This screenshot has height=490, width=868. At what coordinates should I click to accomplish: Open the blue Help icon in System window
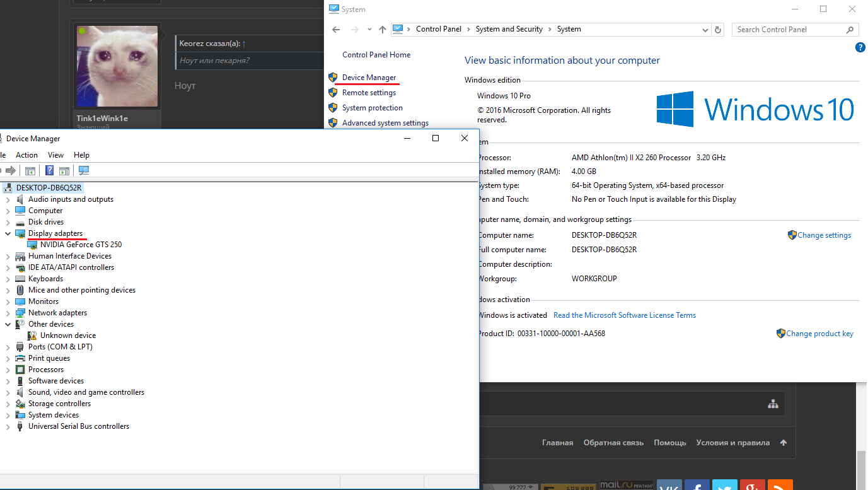pos(860,47)
